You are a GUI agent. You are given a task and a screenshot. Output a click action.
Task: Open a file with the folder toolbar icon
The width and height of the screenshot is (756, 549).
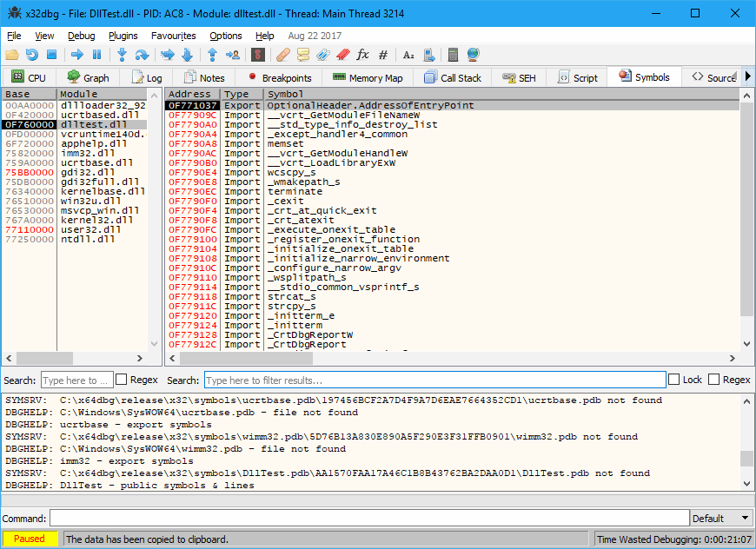[14, 54]
